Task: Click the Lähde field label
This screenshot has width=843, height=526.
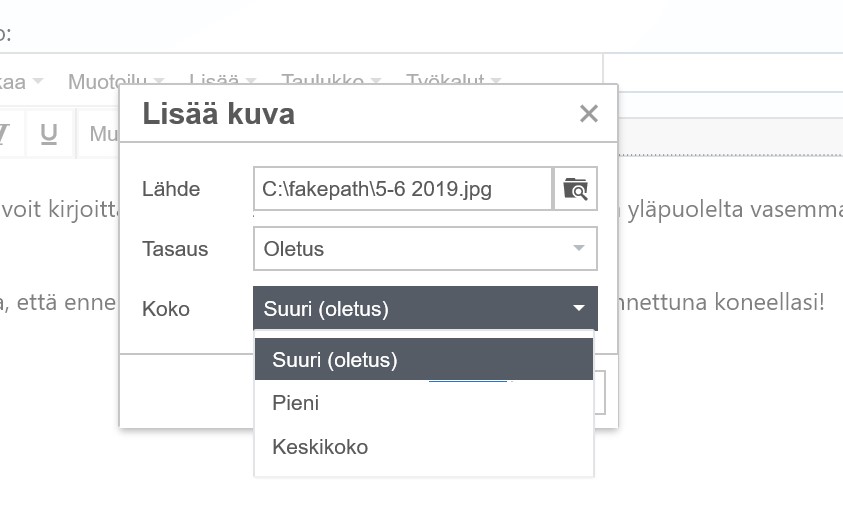Action: (x=171, y=189)
